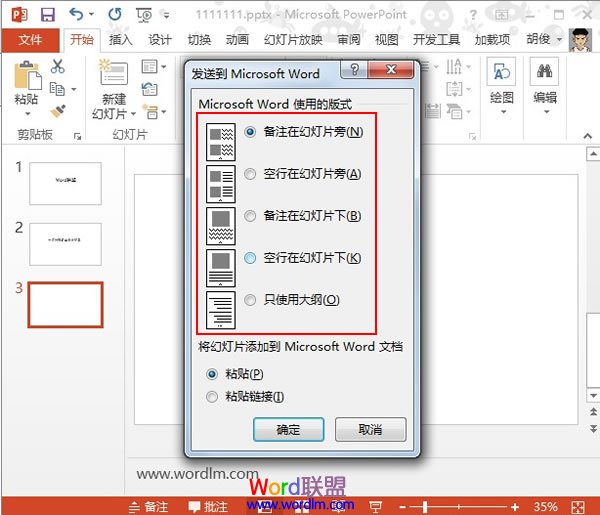
Task: Close the Send to Microsoft Word dialog
Action: pyautogui.click(x=391, y=70)
